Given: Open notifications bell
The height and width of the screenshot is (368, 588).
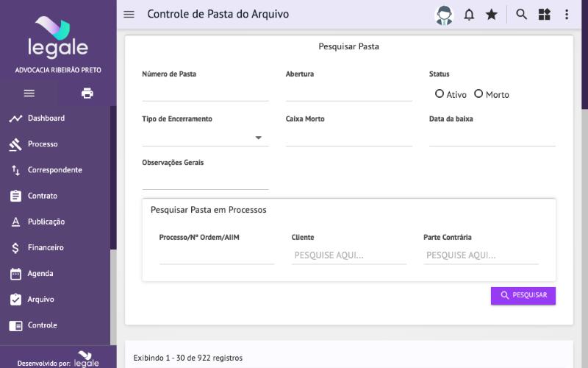Looking at the screenshot, I should pyautogui.click(x=469, y=15).
